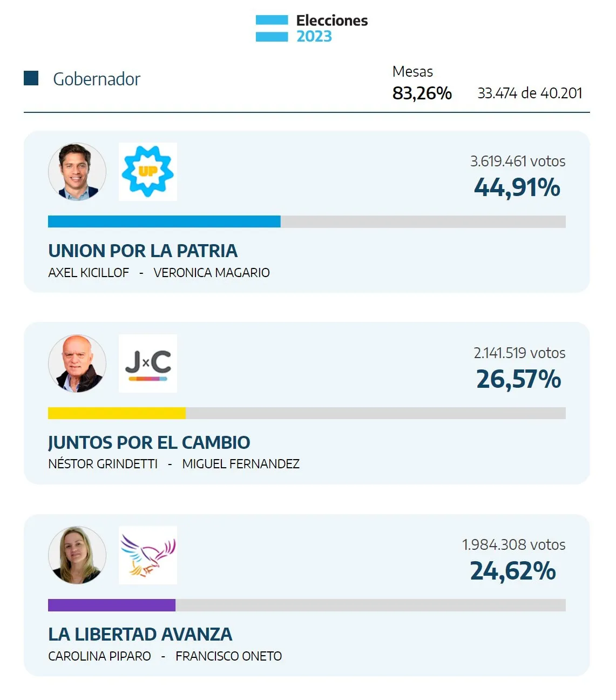Viewport: 616px width, 700px height.
Task: Open the JUNTOS POR EL CAMBIO party name
Action: click(149, 443)
